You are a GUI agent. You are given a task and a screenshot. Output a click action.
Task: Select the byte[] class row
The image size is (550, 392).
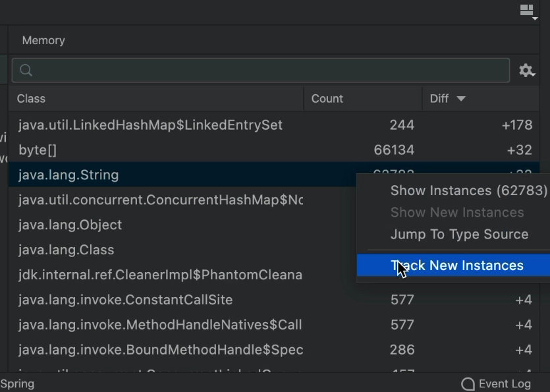point(38,150)
